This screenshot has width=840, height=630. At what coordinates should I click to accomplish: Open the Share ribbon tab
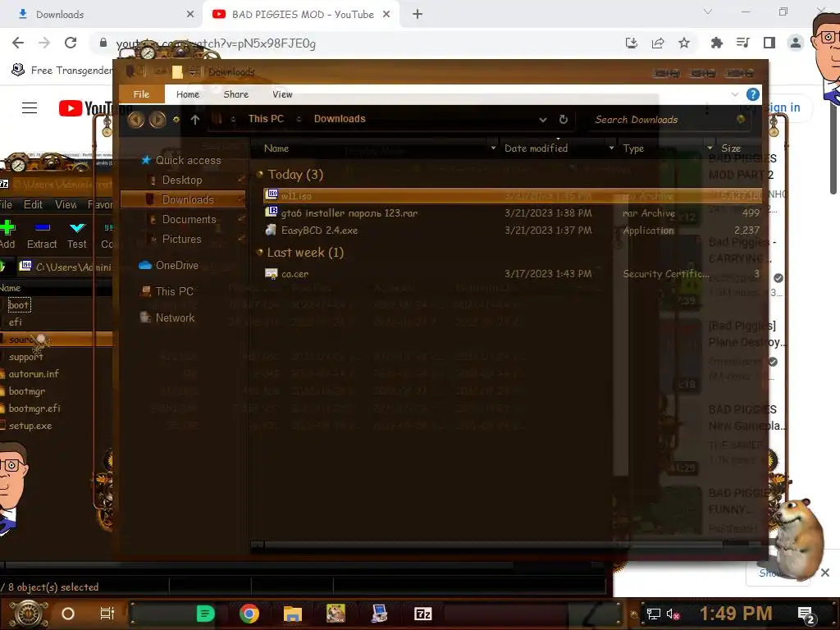click(x=235, y=94)
